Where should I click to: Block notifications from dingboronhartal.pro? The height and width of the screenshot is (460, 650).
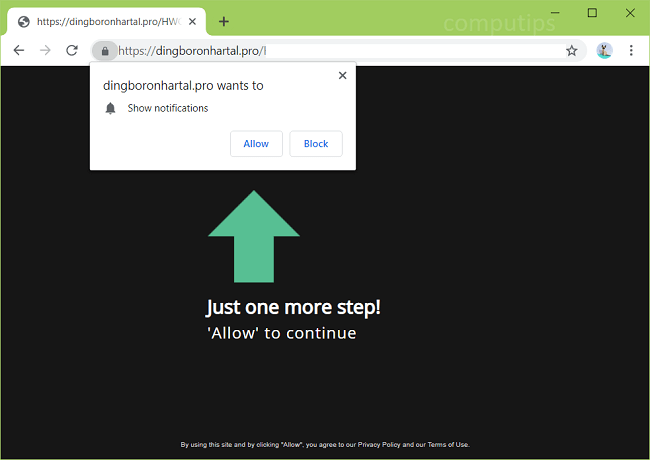click(x=316, y=144)
